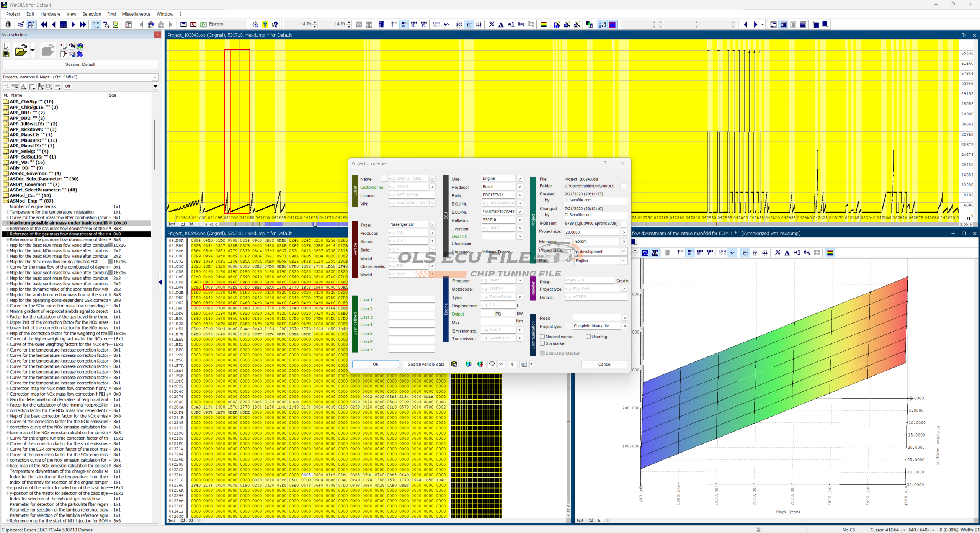This screenshot has width=980, height=533.
Task: Tick the User tag checkbox
Action: [x=588, y=337]
